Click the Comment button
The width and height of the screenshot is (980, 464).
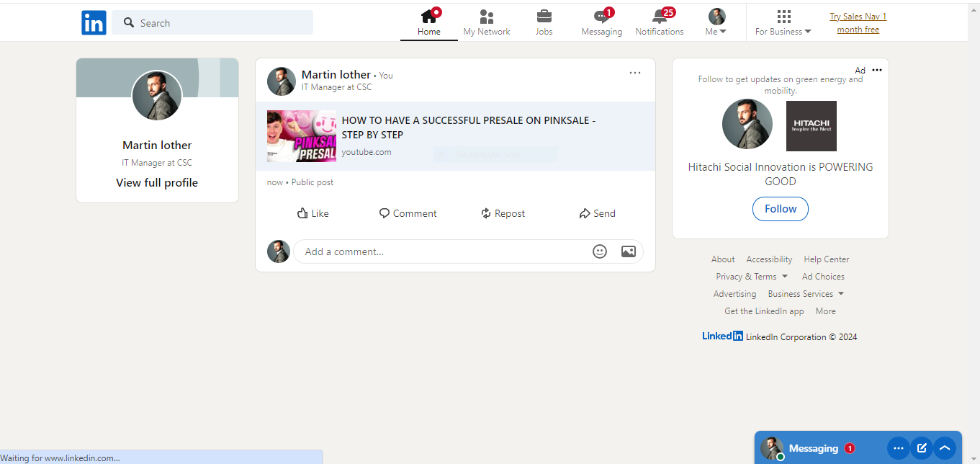[x=408, y=213]
